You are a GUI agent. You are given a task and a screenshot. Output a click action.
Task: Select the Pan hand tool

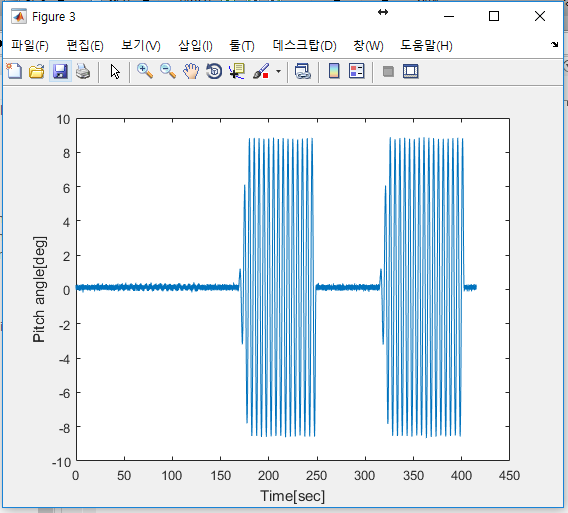[191, 71]
